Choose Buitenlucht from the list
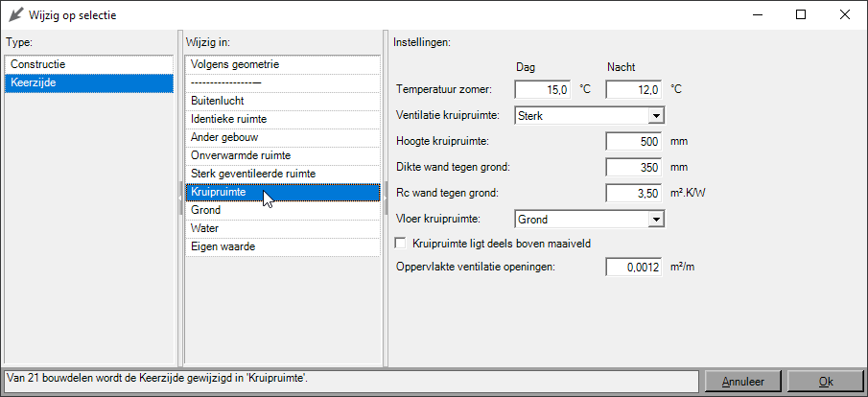The image size is (868, 397). (282, 101)
